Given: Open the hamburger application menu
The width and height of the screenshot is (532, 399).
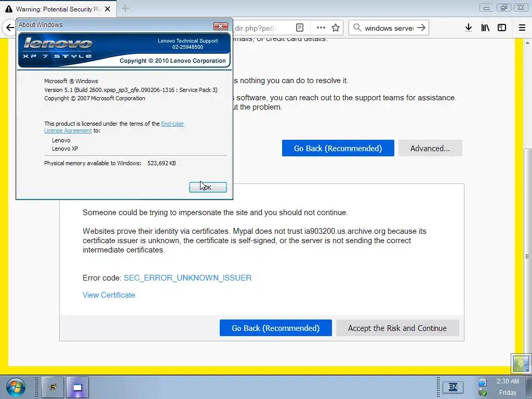Looking at the screenshot, I should 522,28.
